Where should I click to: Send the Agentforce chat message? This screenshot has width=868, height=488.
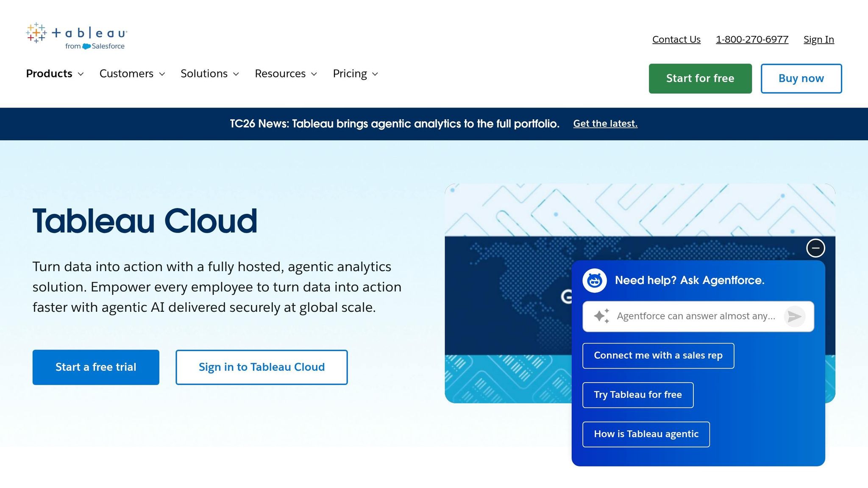click(794, 316)
